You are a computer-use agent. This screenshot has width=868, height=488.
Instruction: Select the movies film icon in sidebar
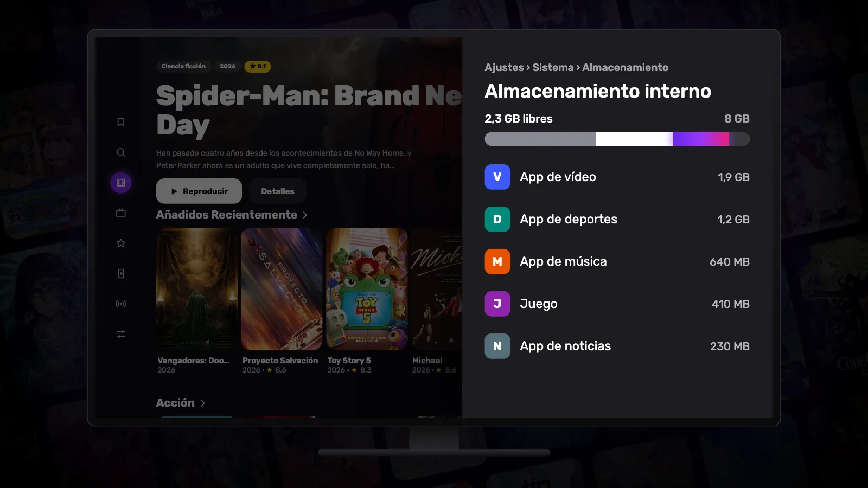(x=121, y=183)
